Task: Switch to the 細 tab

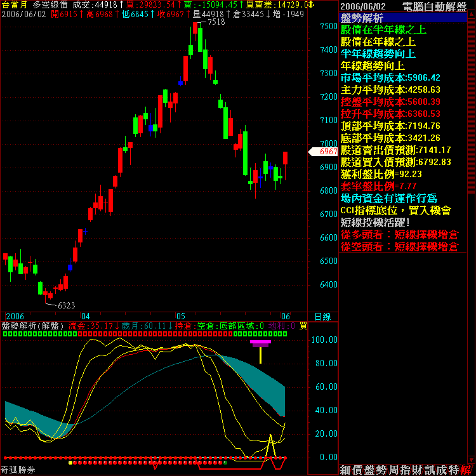Action: point(345,470)
